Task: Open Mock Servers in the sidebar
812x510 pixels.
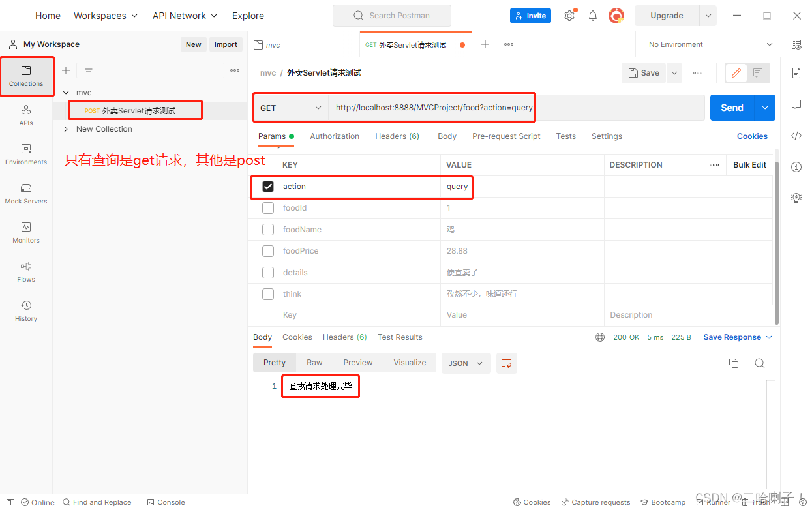Action: tap(26, 194)
